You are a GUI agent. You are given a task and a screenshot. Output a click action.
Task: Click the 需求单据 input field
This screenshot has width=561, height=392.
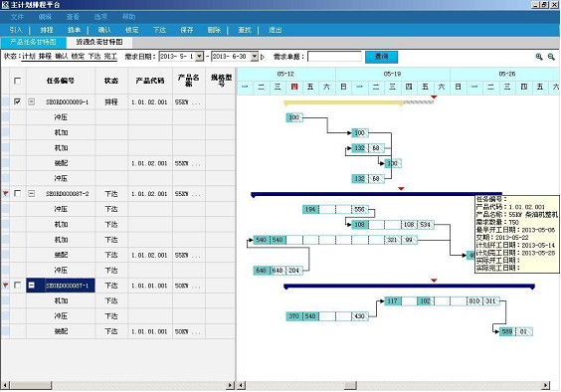pos(334,56)
